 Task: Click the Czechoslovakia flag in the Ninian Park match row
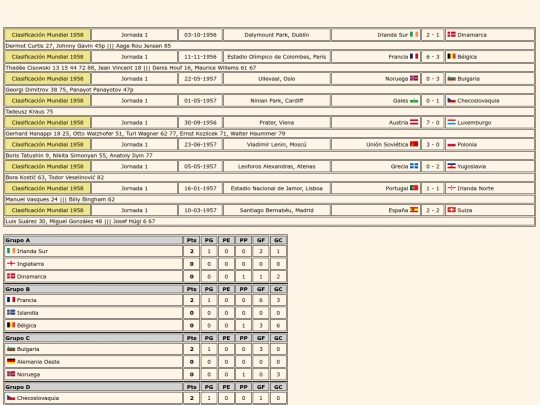coord(451,101)
